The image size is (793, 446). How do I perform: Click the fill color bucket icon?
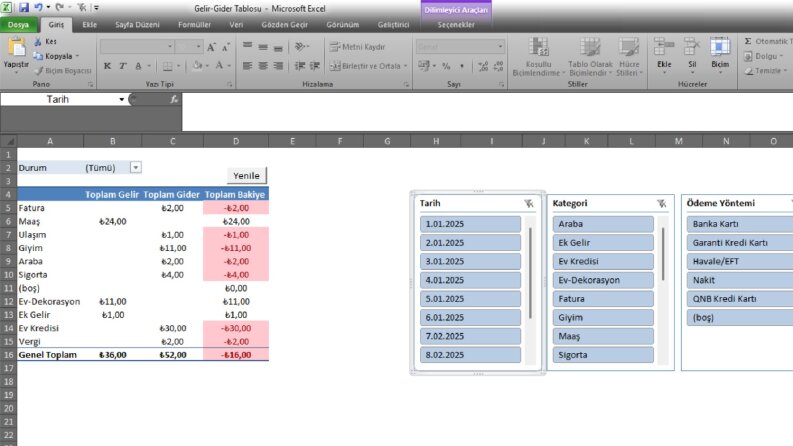(198, 66)
